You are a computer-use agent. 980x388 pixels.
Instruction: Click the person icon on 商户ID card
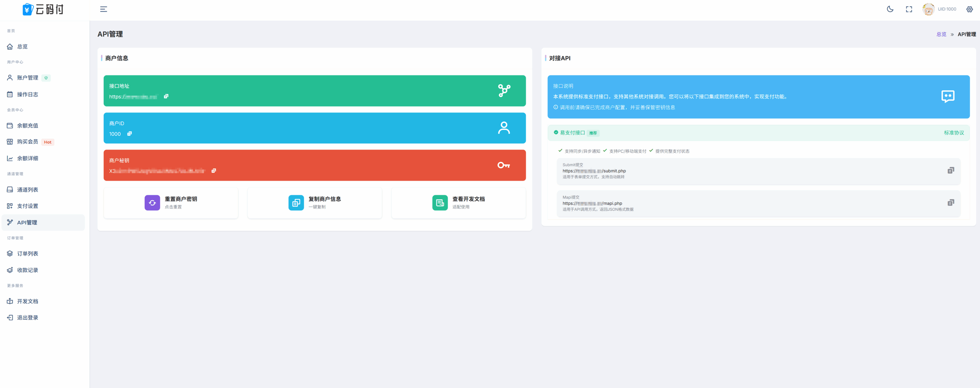[504, 128]
